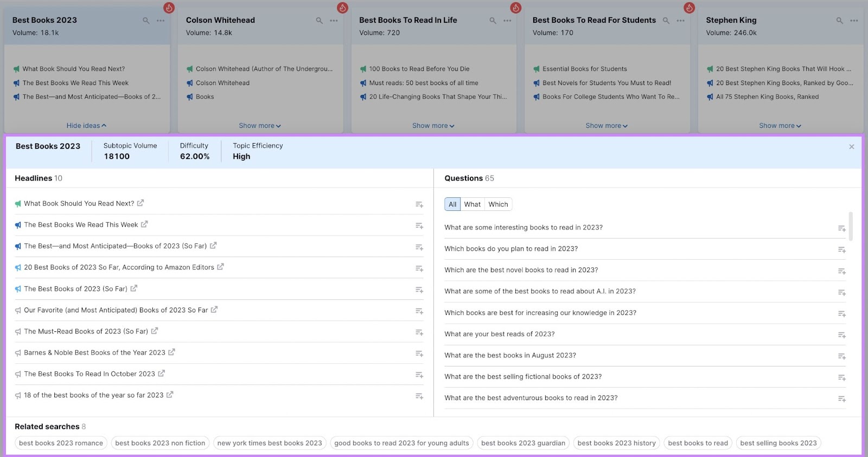Image resolution: width=868 pixels, height=457 pixels.
Task: Expand Show more on Stephen King card
Action: [780, 126]
